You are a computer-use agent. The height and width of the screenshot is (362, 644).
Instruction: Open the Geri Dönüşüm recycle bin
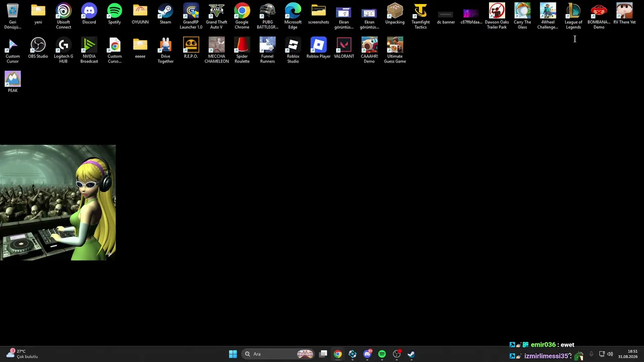[x=13, y=16]
